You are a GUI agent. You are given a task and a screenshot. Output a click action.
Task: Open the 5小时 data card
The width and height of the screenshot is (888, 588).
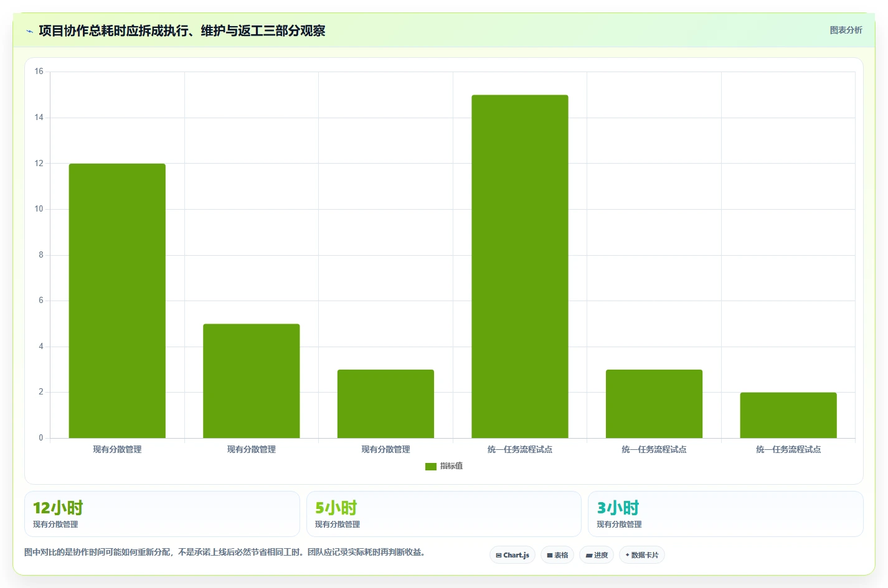[x=444, y=514]
